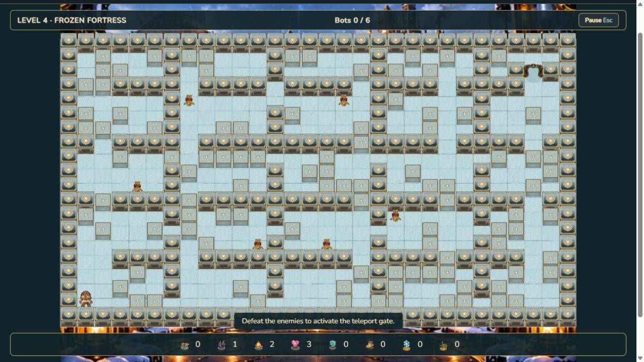
Task: Click the page scrollbar up arrow
Action: 640,4
